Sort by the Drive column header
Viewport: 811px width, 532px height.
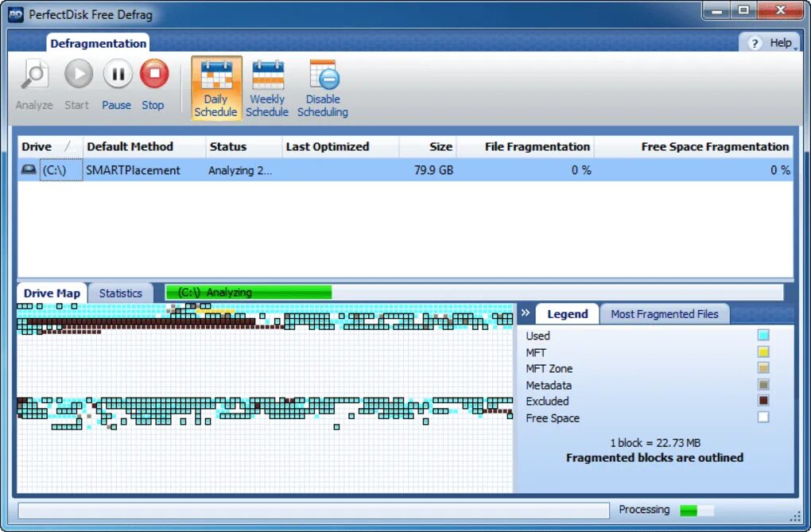50,147
